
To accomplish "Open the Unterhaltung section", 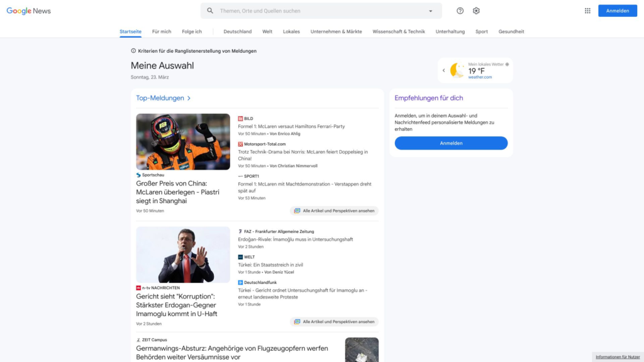I will click(450, 31).
